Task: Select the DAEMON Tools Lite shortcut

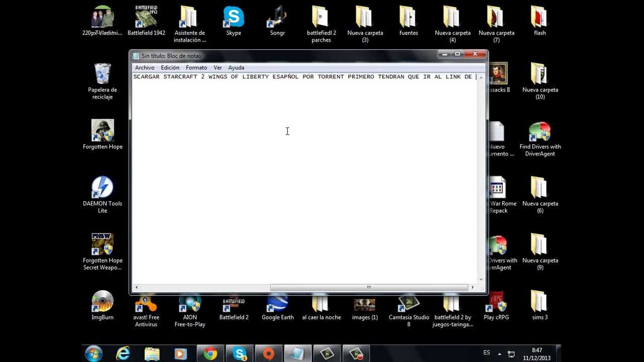Action: coord(102,195)
